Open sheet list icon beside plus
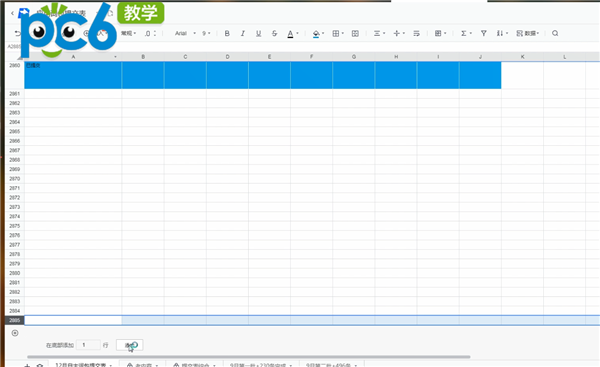 39,365
